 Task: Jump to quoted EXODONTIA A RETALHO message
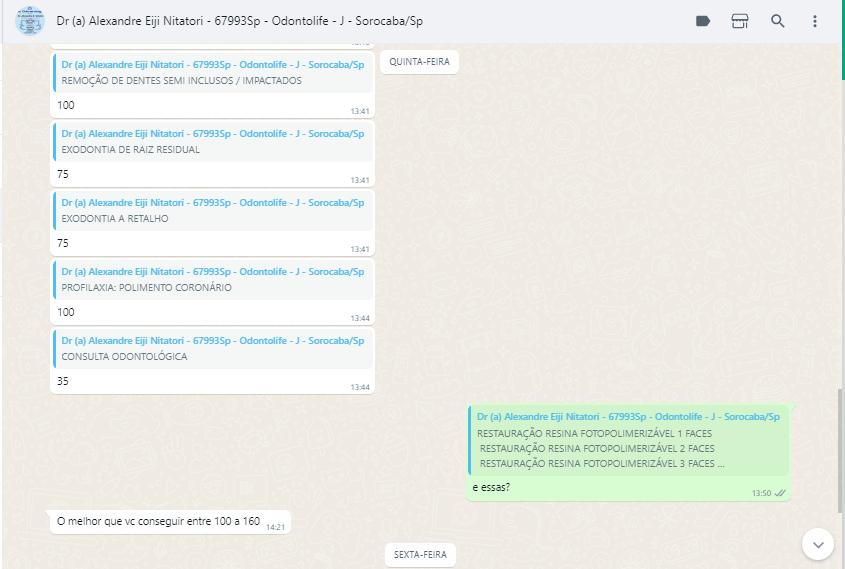click(213, 211)
